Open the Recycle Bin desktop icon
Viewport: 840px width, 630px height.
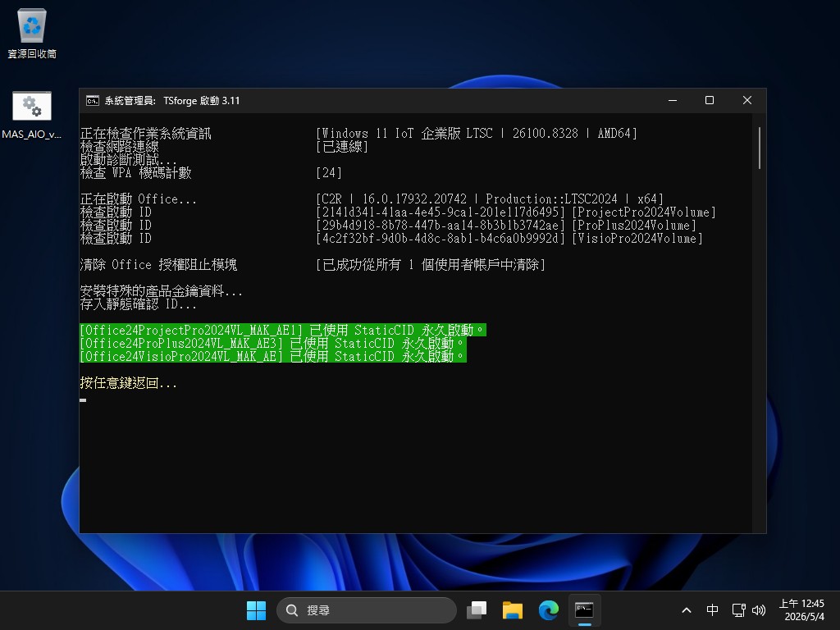point(32,33)
